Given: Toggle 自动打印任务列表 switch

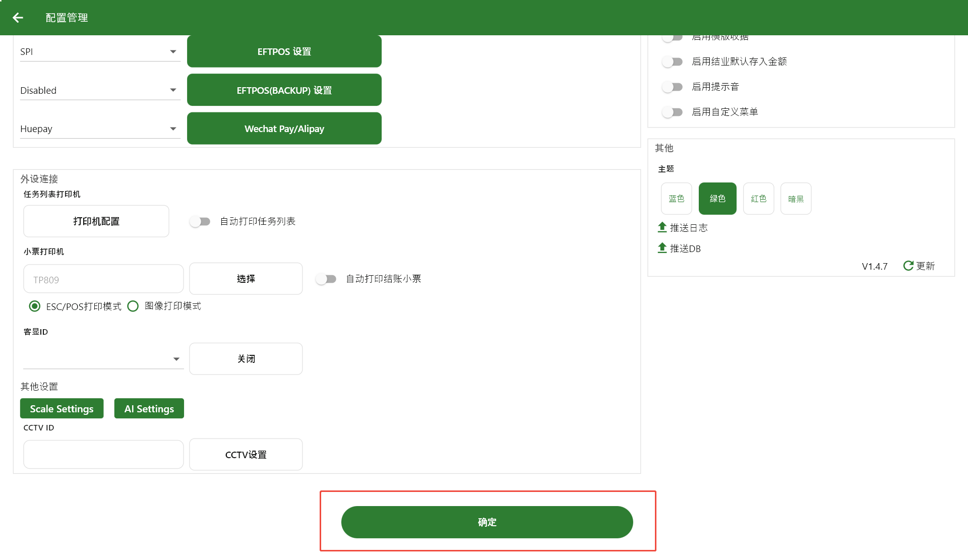Looking at the screenshot, I should 200,221.
